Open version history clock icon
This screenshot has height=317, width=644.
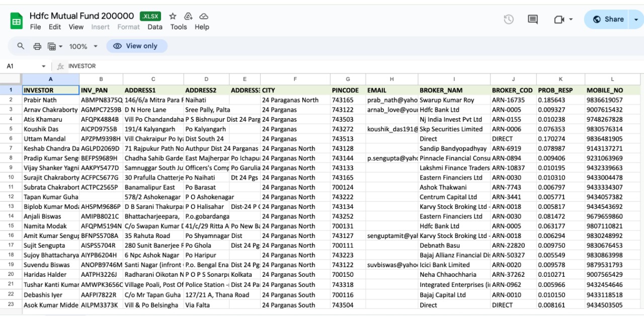tap(509, 19)
